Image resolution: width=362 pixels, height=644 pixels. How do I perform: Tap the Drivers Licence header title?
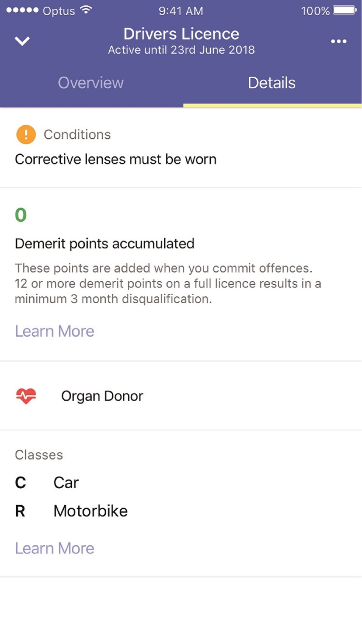click(x=181, y=34)
